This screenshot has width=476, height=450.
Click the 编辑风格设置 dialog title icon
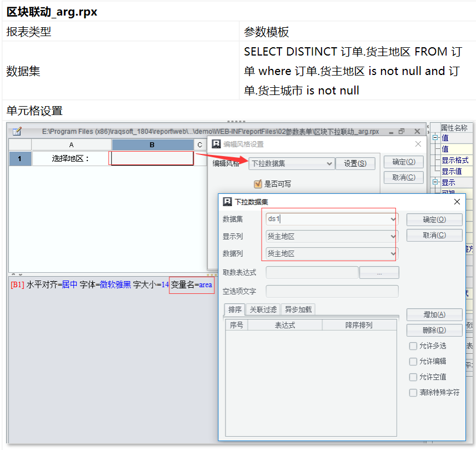tap(216, 144)
